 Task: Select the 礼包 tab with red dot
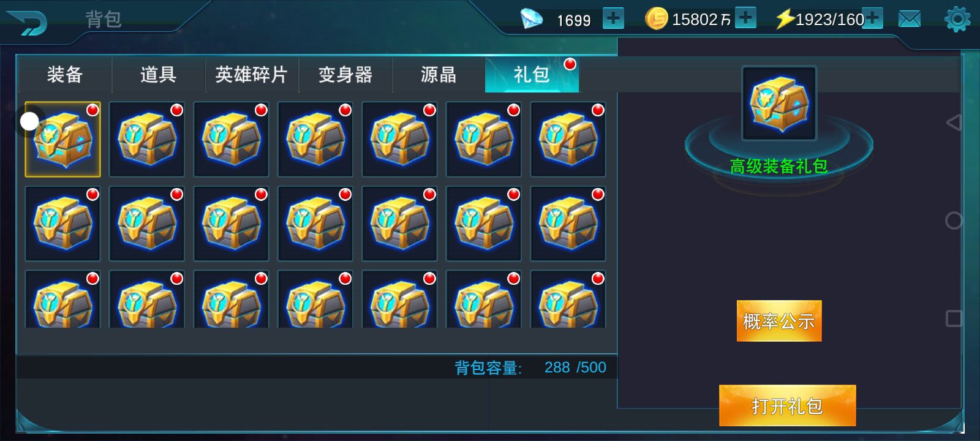[532, 75]
